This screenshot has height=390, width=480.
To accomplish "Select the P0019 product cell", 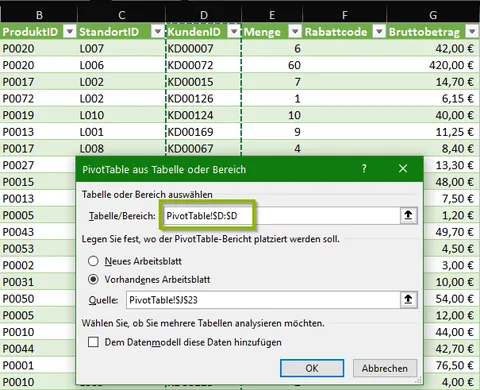I will coord(39,115).
